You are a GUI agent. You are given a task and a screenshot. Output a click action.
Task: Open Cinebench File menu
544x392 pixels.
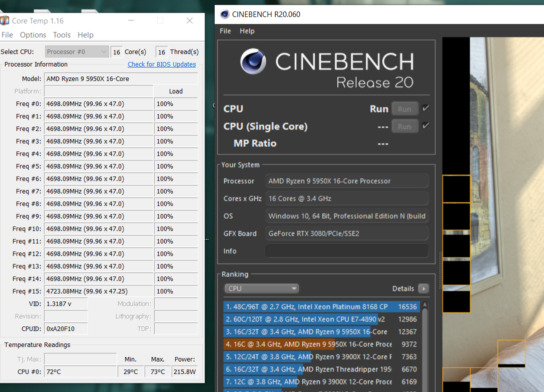pos(225,31)
